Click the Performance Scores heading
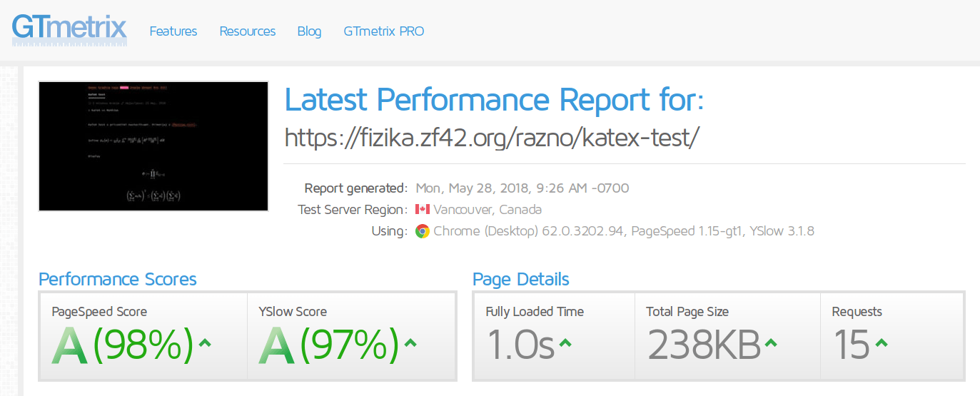This screenshot has width=980, height=396. pos(118,279)
